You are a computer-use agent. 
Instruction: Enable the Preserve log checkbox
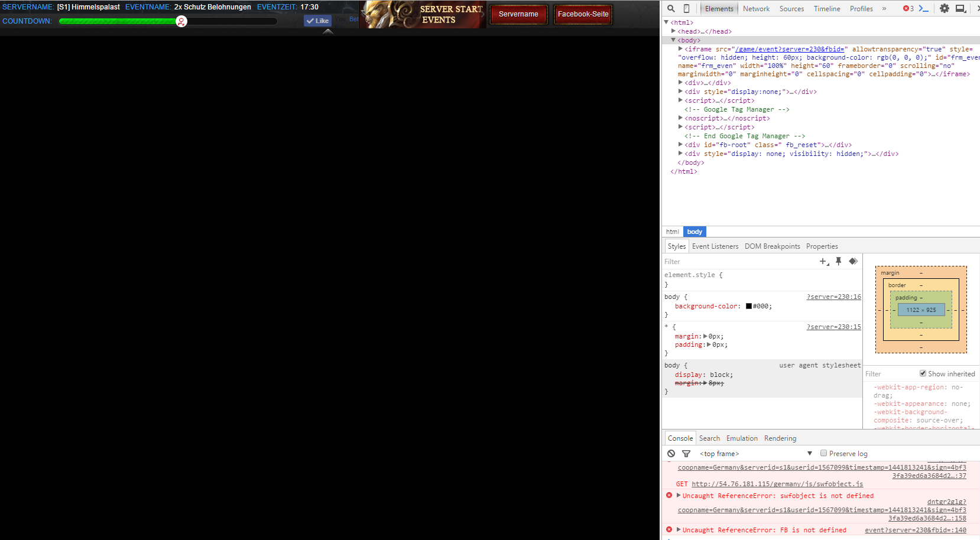(823, 453)
